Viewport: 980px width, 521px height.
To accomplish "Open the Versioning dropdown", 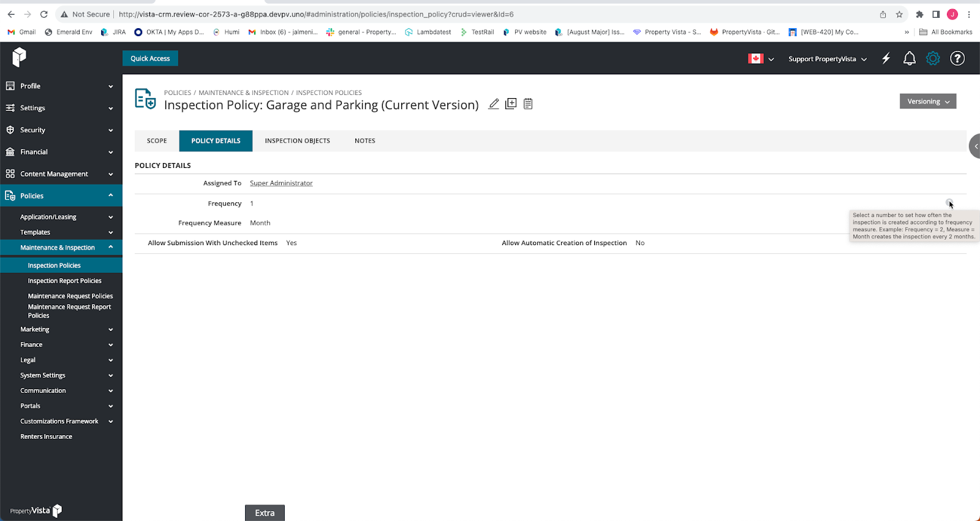I will pos(928,101).
